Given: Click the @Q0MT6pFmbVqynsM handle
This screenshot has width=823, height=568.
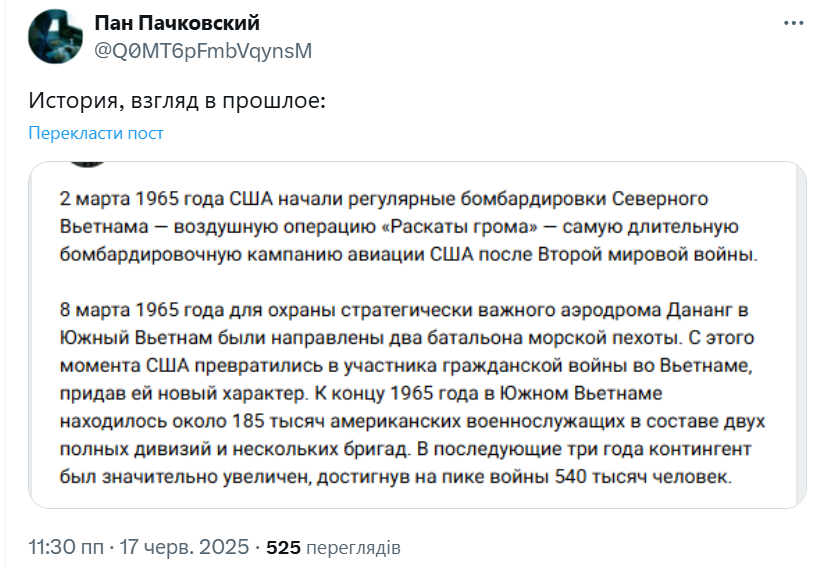Looking at the screenshot, I should 202,51.
